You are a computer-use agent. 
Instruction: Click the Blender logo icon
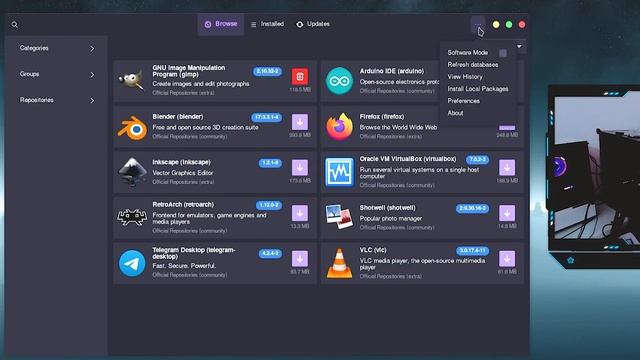pos(132,128)
